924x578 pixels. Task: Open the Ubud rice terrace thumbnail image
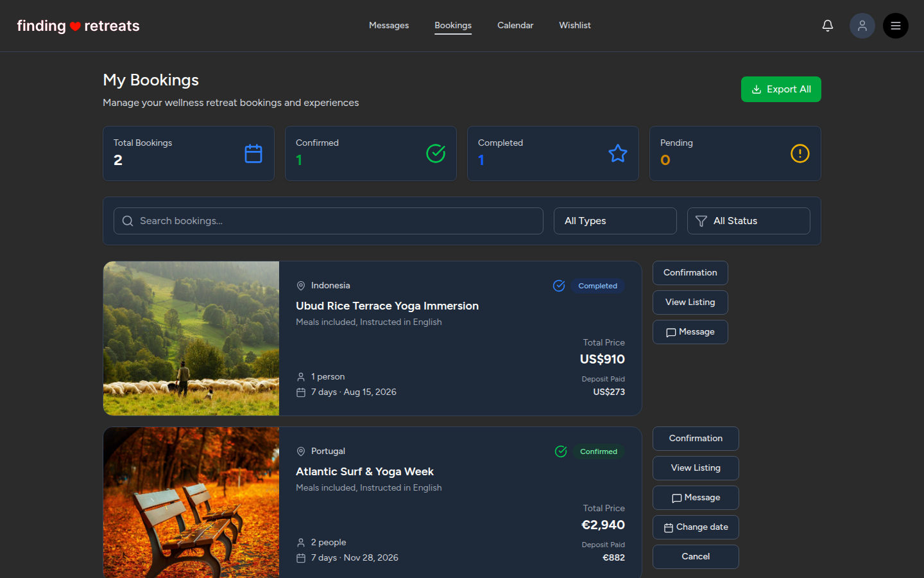191,338
